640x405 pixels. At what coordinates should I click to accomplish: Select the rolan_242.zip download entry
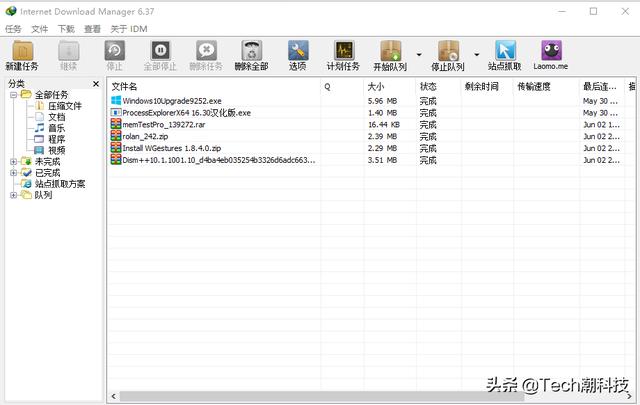[x=139, y=136]
